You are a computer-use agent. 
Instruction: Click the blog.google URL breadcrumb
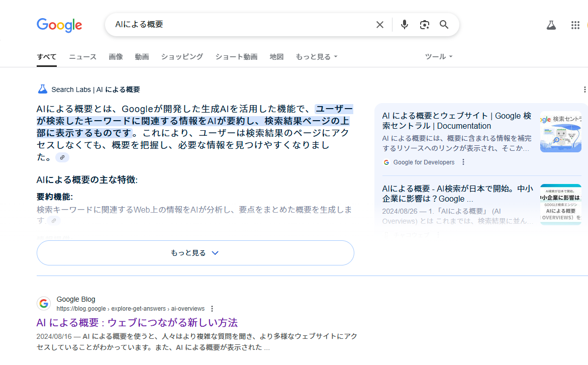[131, 309]
